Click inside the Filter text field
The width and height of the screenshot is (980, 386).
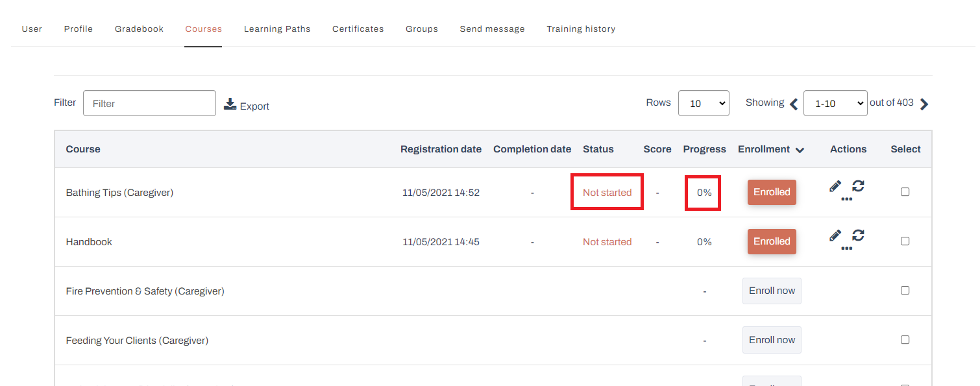tap(149, 103)
